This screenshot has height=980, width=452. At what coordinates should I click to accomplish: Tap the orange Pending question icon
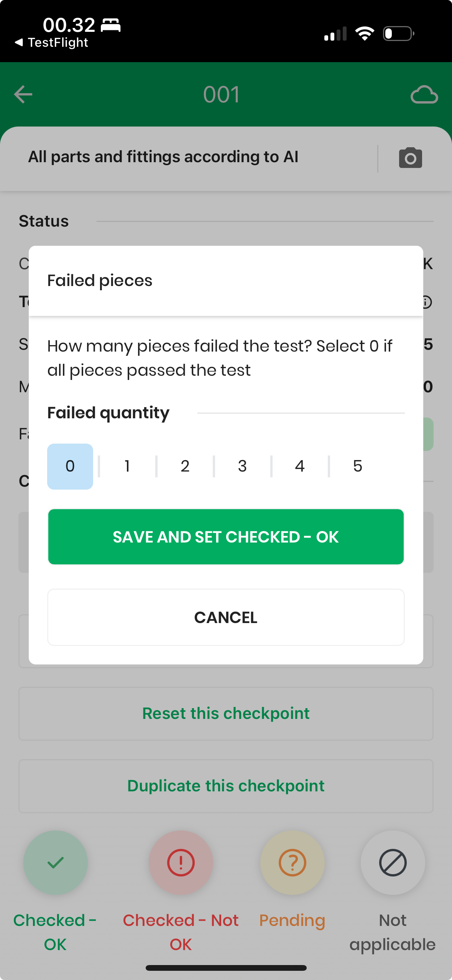pos(292,863)
